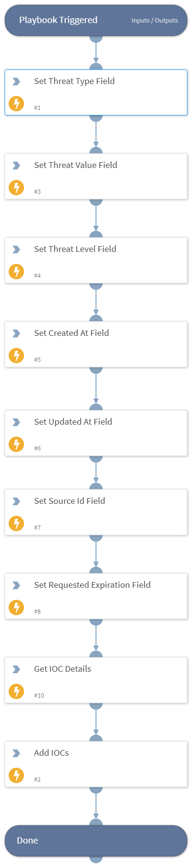Open the Inputs / Outputs link
Screen dimensions: 192x868
click(x=155, y=21)
